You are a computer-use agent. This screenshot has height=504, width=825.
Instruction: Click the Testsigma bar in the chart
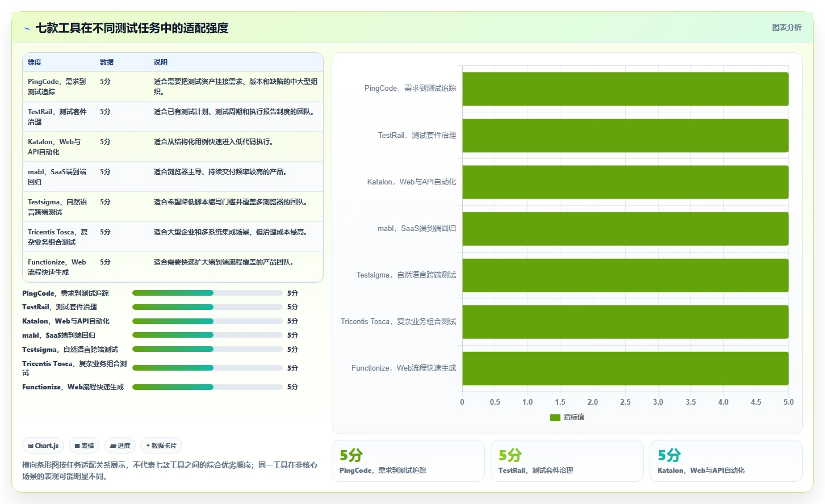click(x=625, y=275)
